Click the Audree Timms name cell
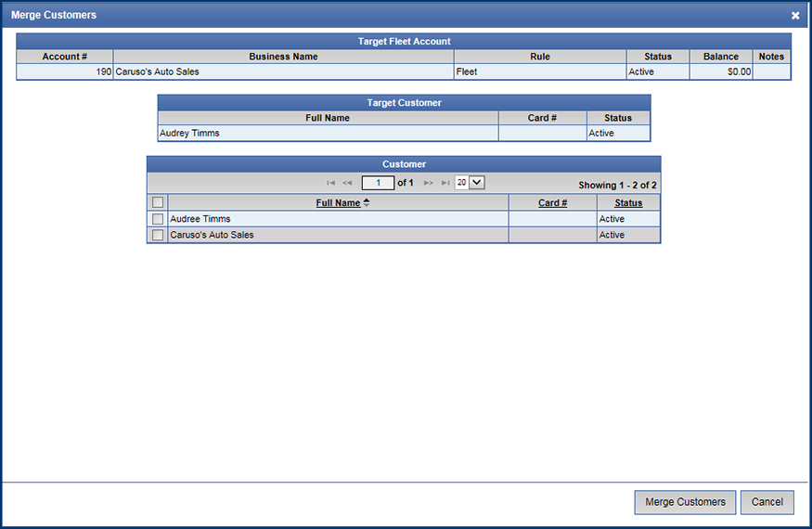This screenshot has height=529, width=812. click(x=338, y=219)
